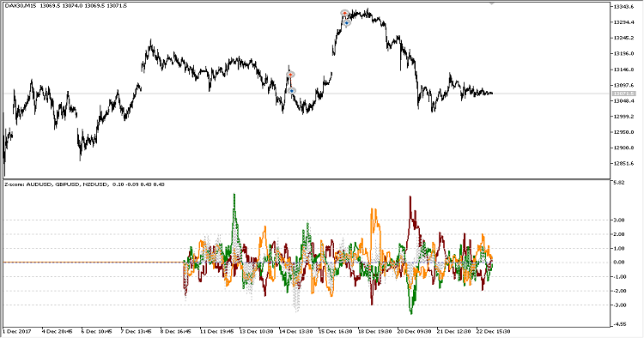Click the 13 Dec 10:30 time label
This screenshot has width=644, height=338.
(x=256, y=331)
